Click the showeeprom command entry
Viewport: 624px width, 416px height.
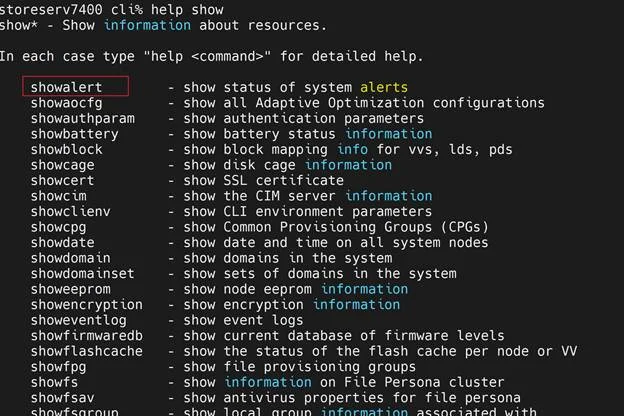click(x=70, y=289)
